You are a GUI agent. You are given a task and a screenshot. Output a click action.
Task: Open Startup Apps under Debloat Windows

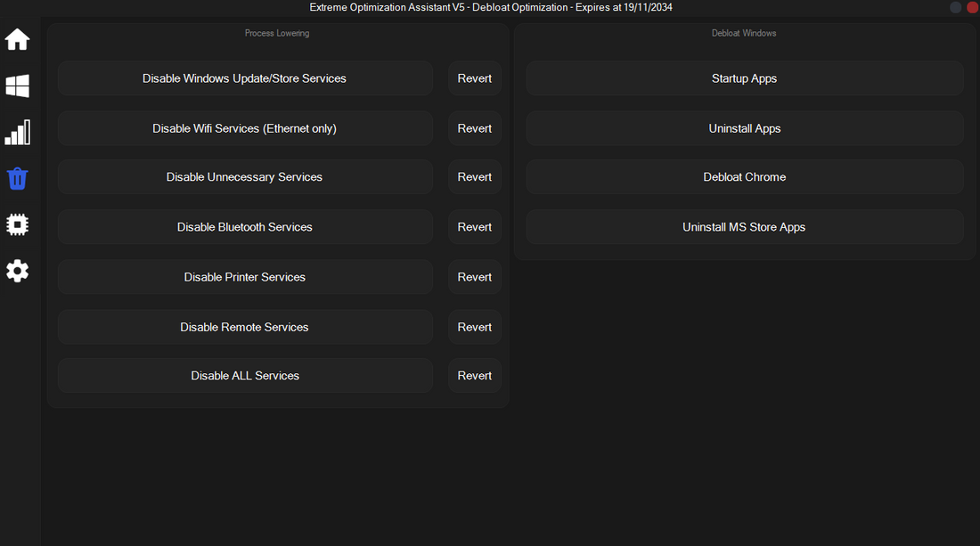click(744, 78)
